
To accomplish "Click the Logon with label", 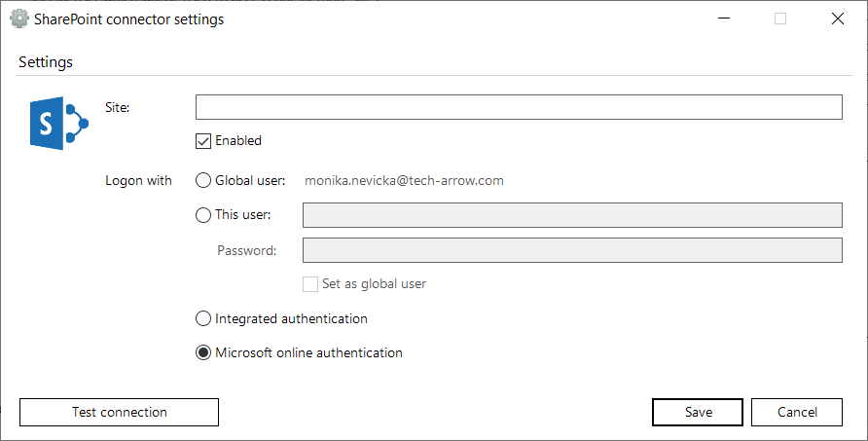I will [x=138, y=180].
